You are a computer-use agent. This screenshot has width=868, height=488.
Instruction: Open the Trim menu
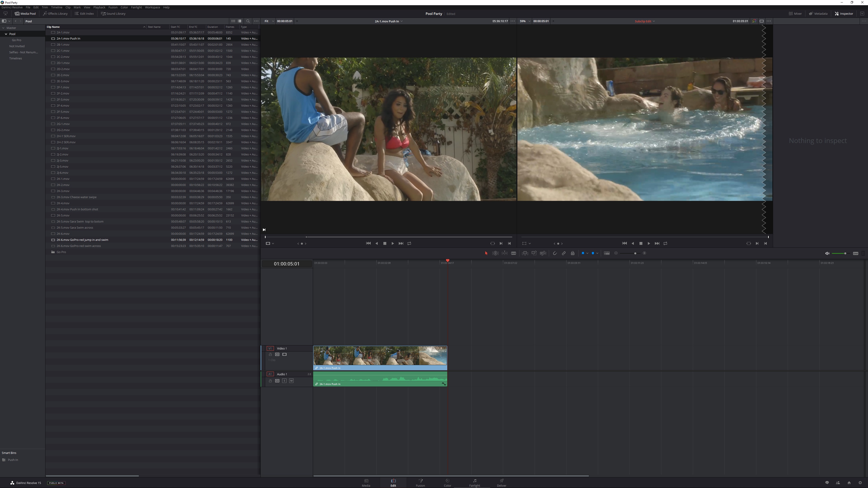[x=45, y=7]
